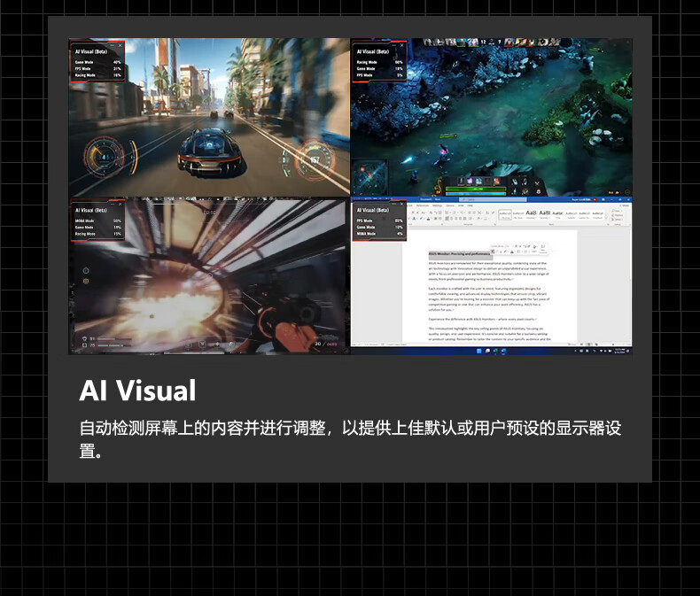The height and width of the screenshot is (596, 700).
Task: Select 'Racing Mode 15%' row in shooter pane overlay
Action: click(x=97, y=234)
